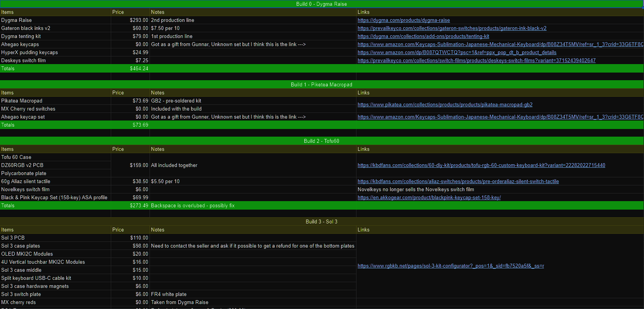Select the 'Dygma Raise' item cell

(56, 20)
